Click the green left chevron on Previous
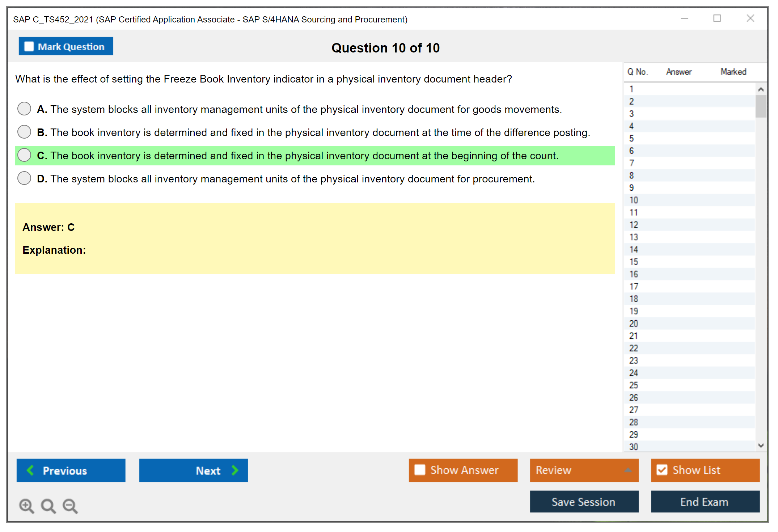Viewport: 778px width, 532px height. pyautogui.click(x=30, y=470)
